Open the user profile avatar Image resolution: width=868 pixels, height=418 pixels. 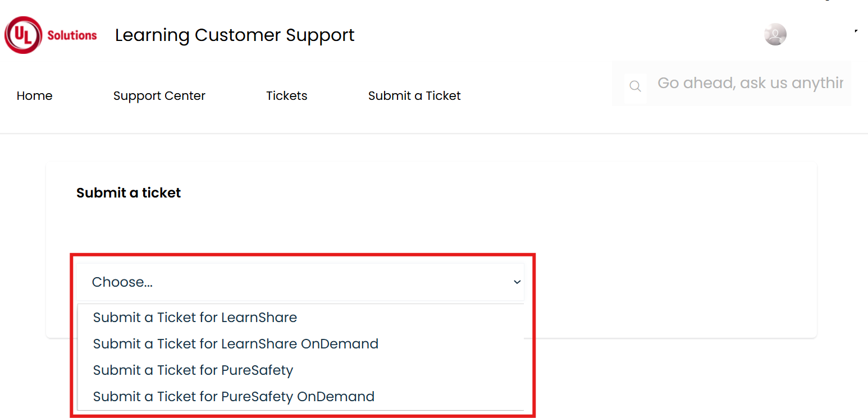(775, 34)
